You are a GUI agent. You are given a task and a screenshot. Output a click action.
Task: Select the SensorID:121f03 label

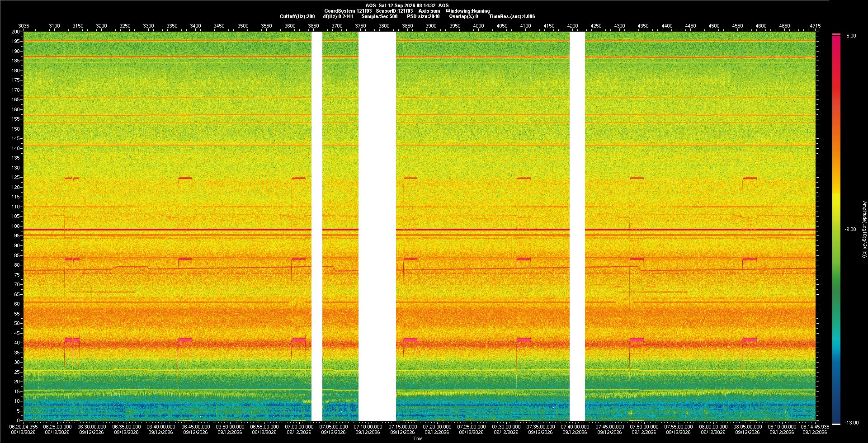click(x=394, y=11)
